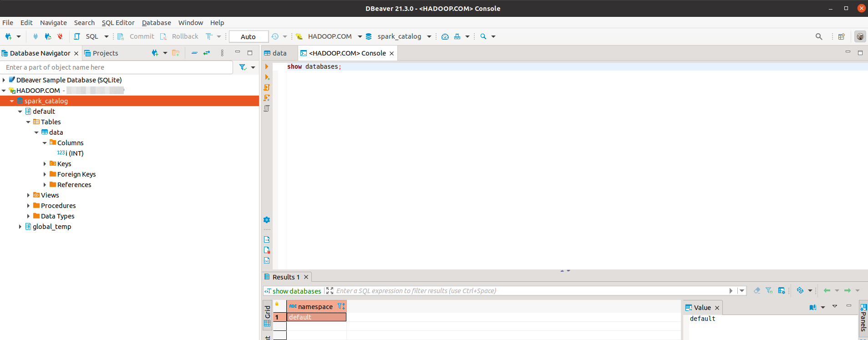Open the SQL button dropdown arrow
Image resolution: width=868 pixels, height=340 pixels.
point(107,36)
